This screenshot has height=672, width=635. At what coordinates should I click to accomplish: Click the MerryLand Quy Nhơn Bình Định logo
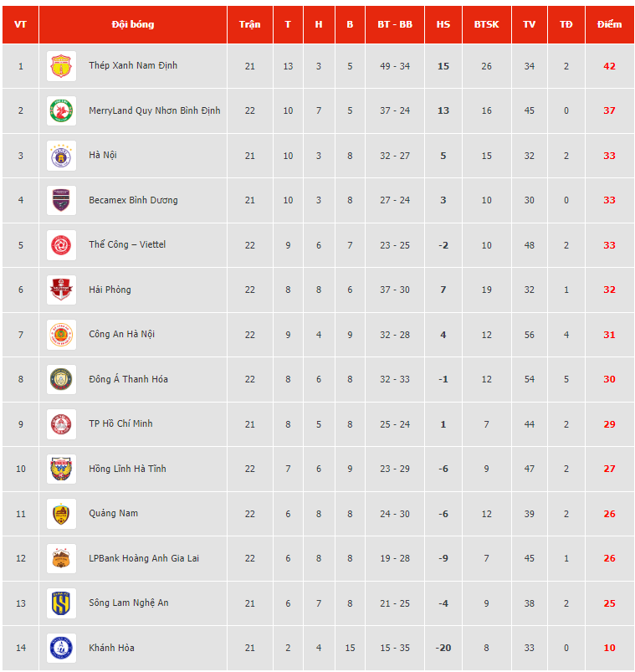tap(61, 110)
